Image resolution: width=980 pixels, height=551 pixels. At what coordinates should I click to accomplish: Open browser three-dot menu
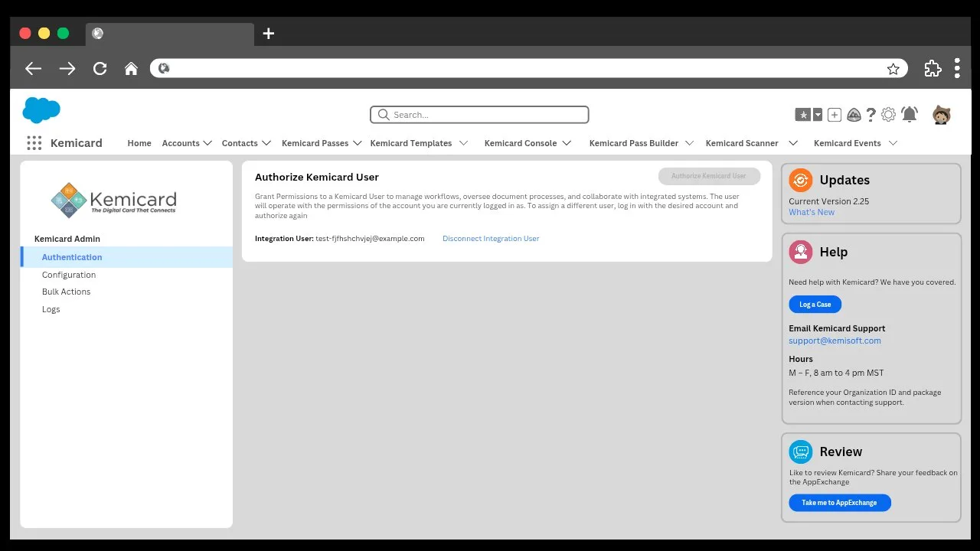[x=957, y=68]
